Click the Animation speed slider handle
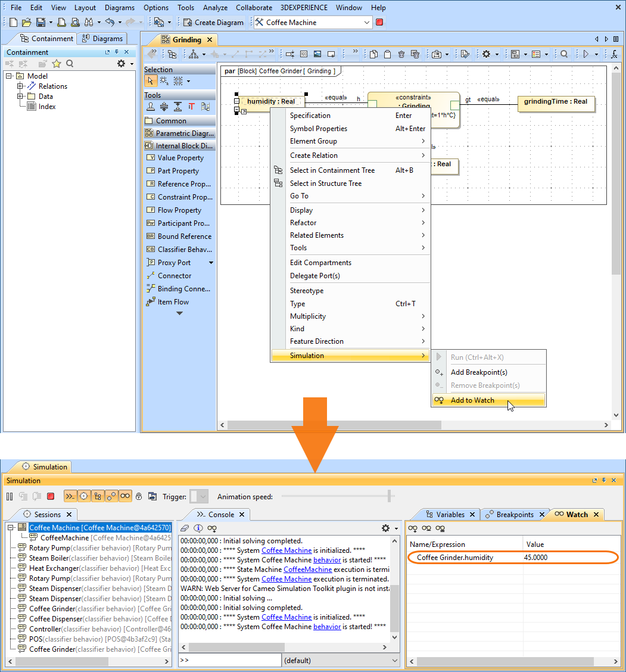The height and width of the screenshot is (672, 626). pos(390,496)
